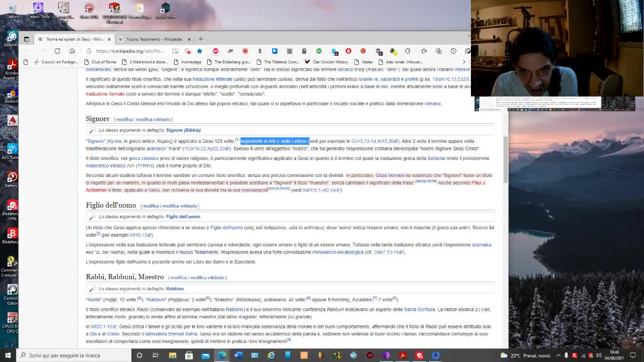The height and width of the screenshot is (362, 644).
Task: Open the Creator Tools desktop icon
Action: (38, 11)
